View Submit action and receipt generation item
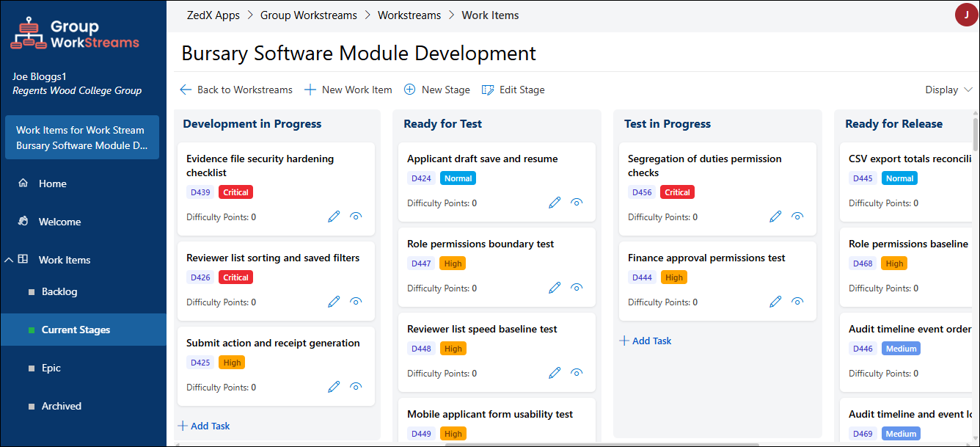 [x=356, y=387]
